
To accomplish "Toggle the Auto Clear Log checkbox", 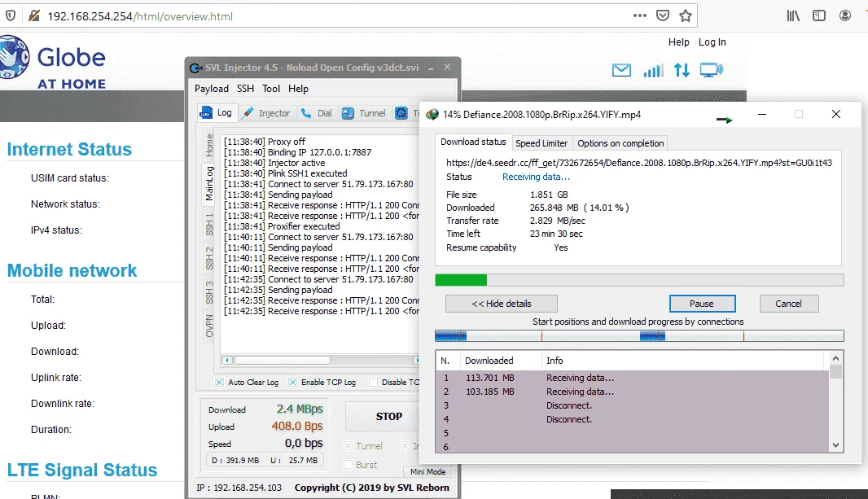I will point(220,383).
